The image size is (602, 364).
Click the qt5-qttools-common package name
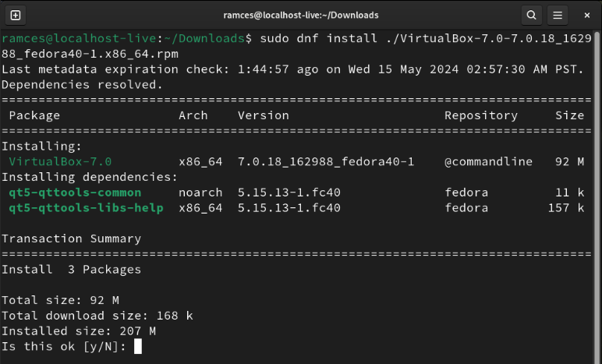coord(75,193)
